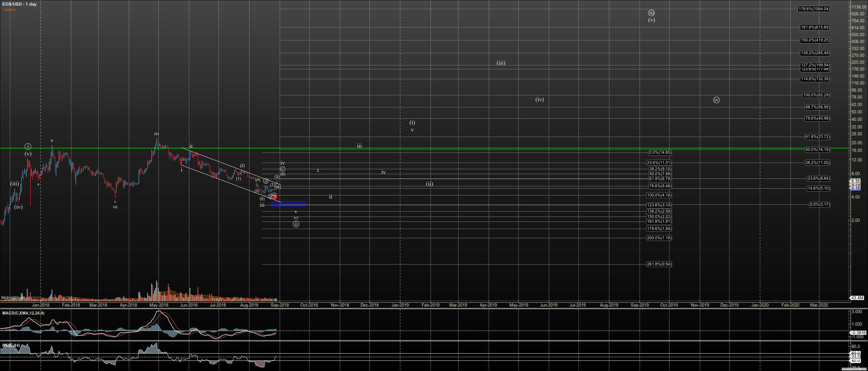The image size is (868, 371).
Task: Click the red alert marker on the chart
Action: (x=275, y=197)
